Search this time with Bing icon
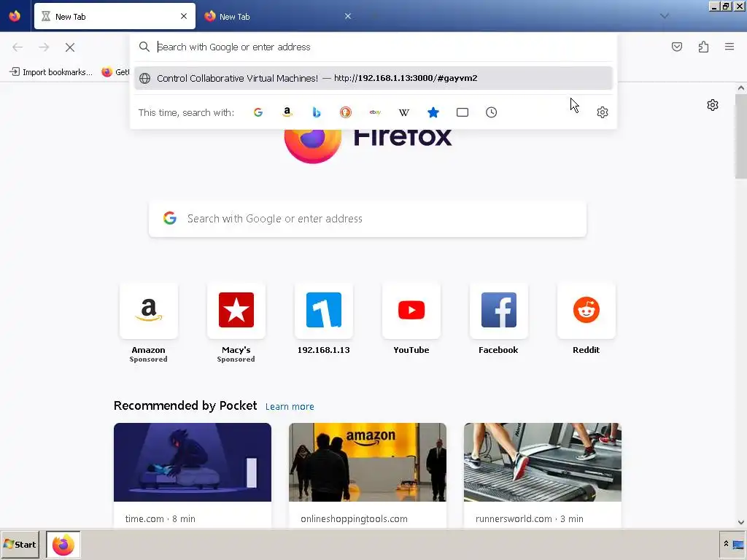Screen dimensions: 747x560 tap(317, 112)
